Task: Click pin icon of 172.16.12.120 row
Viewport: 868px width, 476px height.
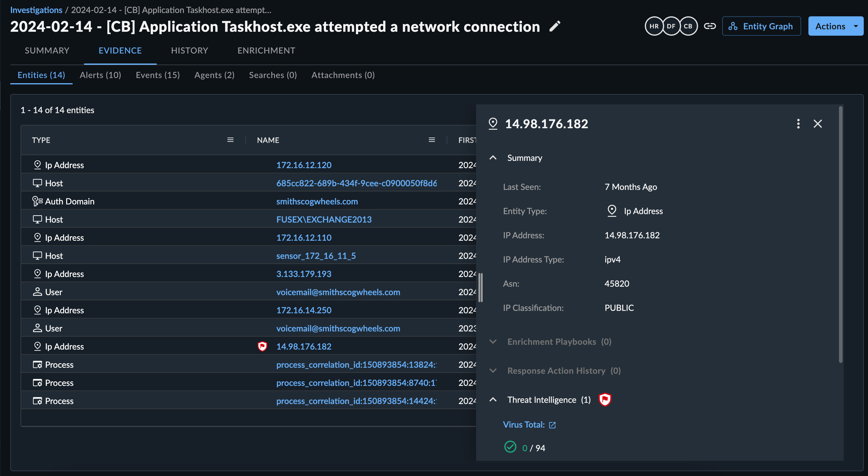Action: 38,165
